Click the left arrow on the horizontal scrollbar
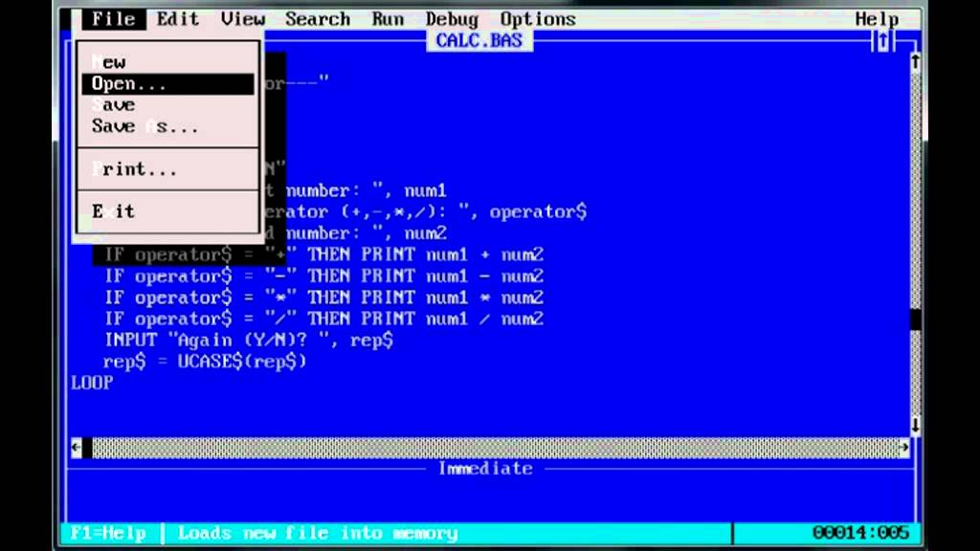This screenshot has width=980, height=551. 75,447
